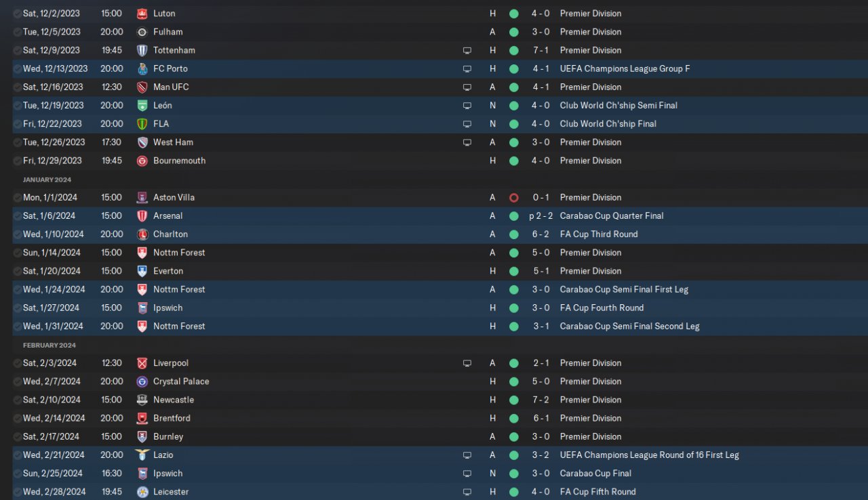Click the Leicester club badge
Image resolution: width=868 pixels, height=500 pixels.
[x=142, y=492]
